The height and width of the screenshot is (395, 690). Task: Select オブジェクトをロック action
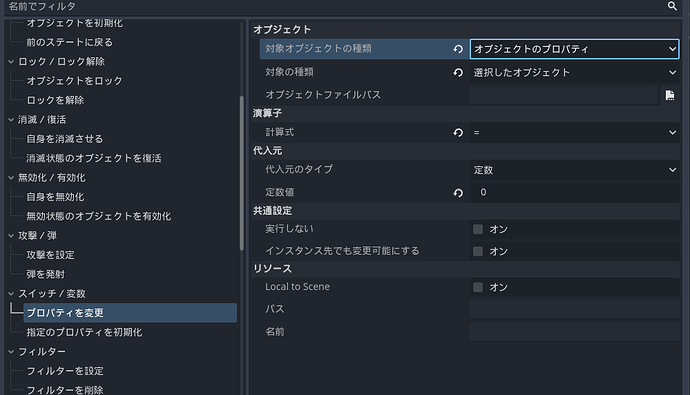[74, 81]
